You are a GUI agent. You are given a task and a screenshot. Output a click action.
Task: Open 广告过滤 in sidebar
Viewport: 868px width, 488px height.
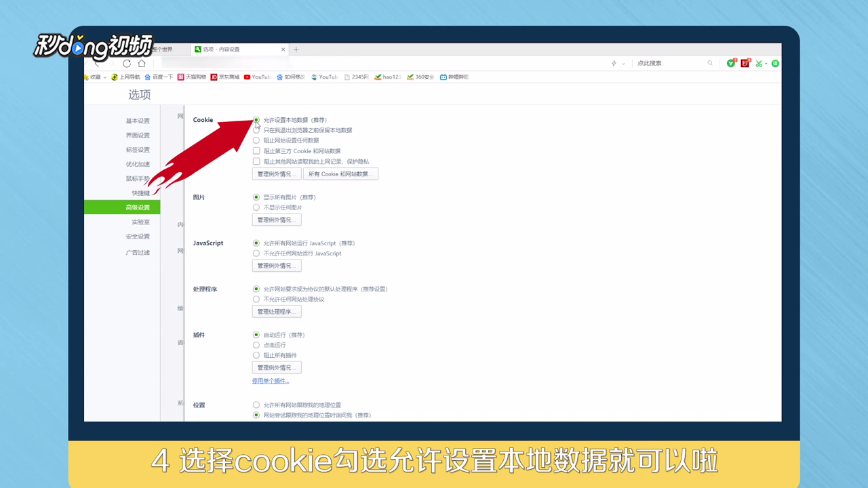[x=138, y=252]
